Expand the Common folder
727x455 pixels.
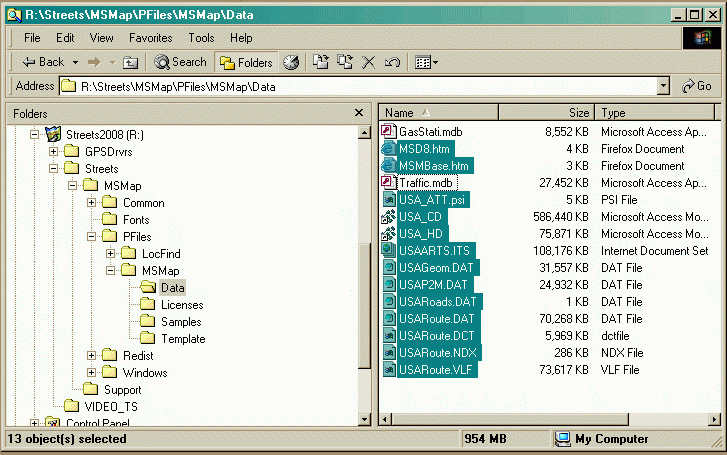[91, 203]
